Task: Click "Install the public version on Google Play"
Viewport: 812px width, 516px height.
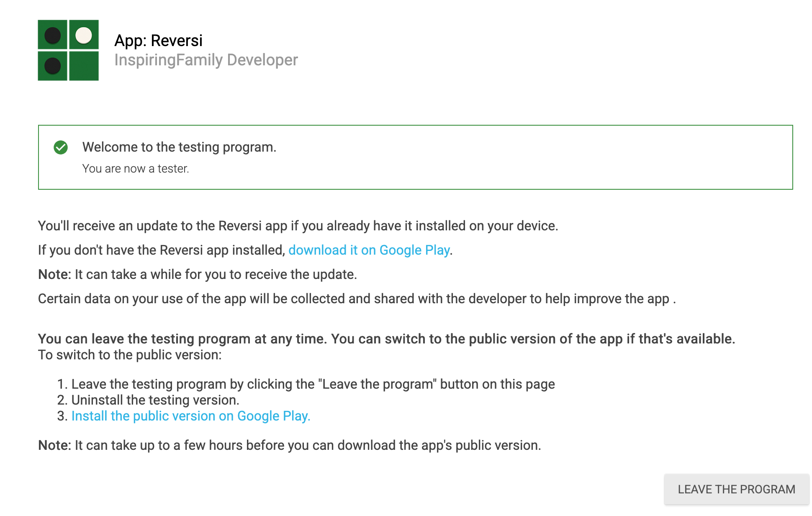Action: (x=191, y=416)
